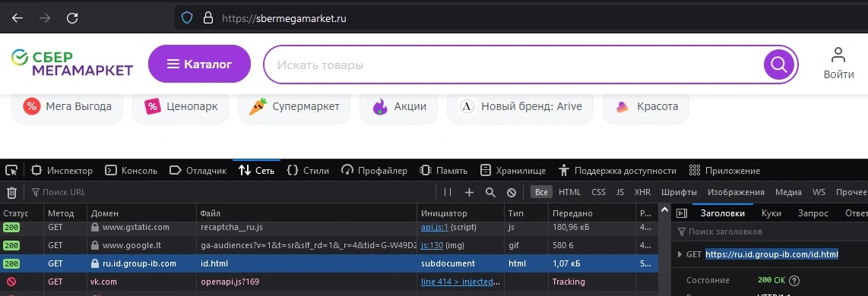Open the api.js:1 initiator link
Viewport: 868px width, 296px height.
[435, 228]
